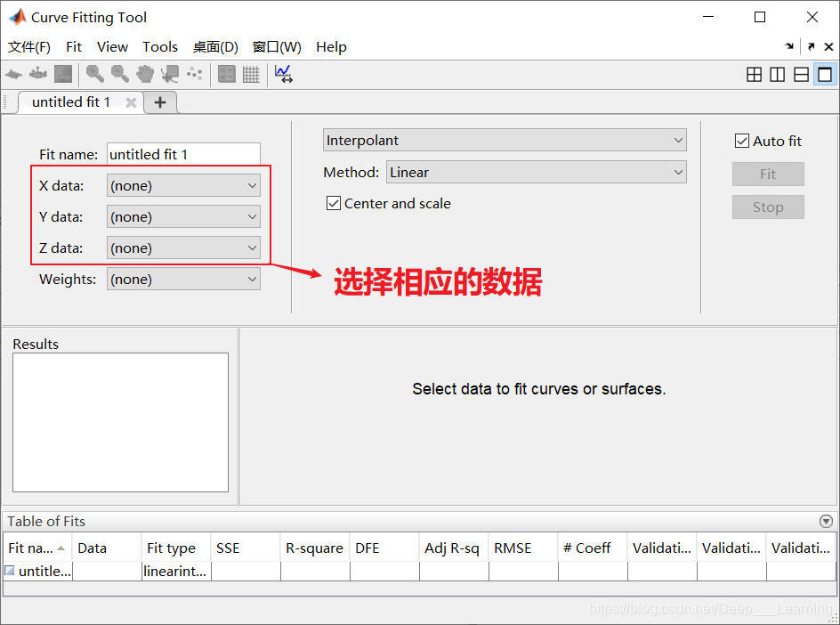This screenshot has height=625, width=840.
Task: Select the Zoom In tool
Action: [94, 75]
